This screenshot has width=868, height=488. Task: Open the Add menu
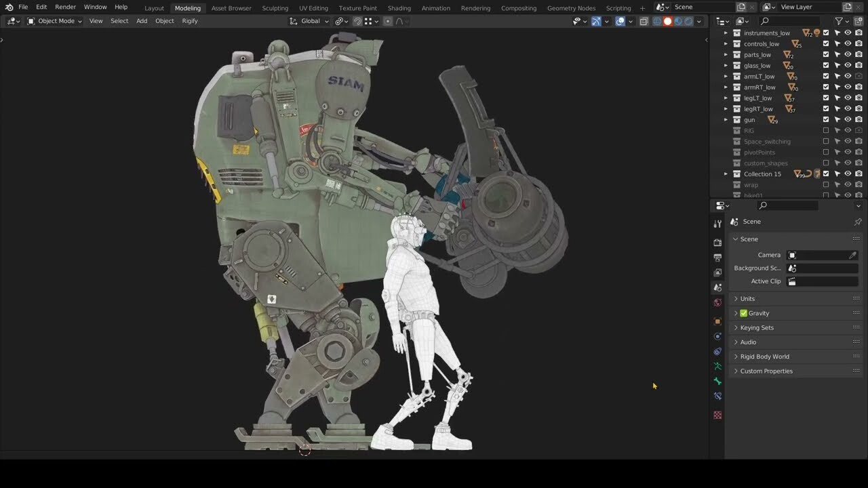[141, 21]
